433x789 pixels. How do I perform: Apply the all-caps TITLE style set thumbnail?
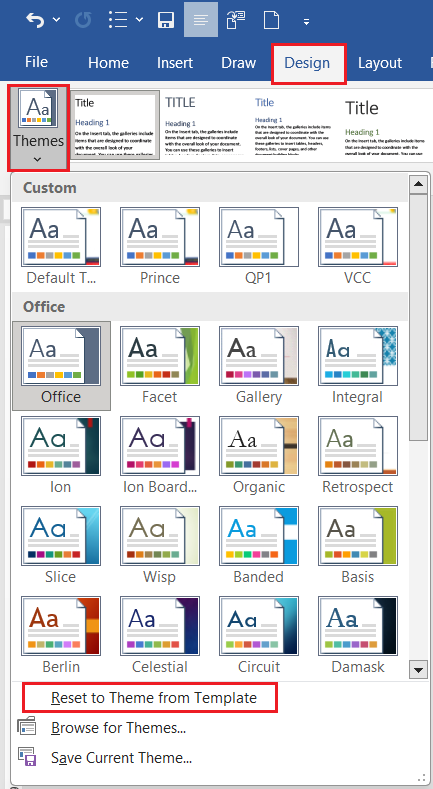[205, 125]
